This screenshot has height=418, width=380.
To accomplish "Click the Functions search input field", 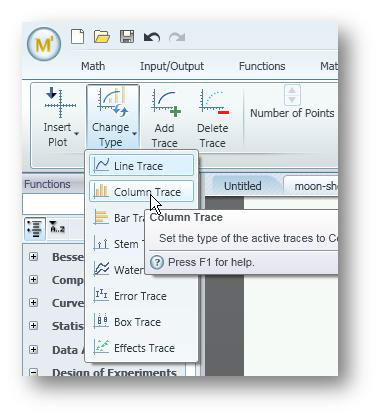I will [53, 204].
